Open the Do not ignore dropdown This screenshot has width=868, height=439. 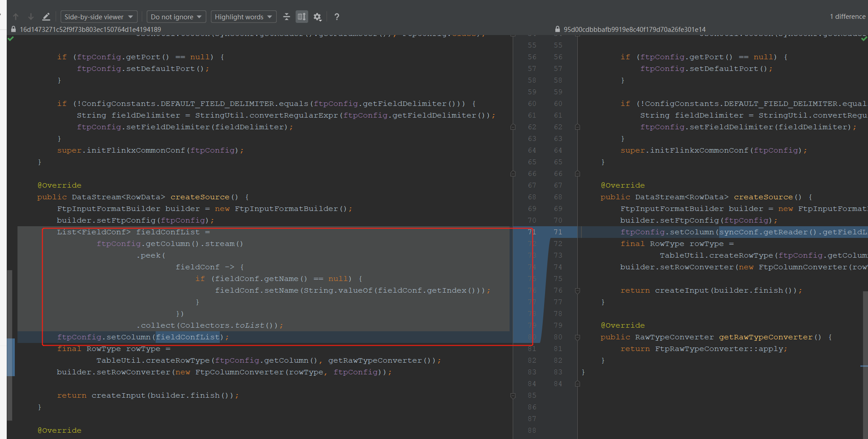[176, 17]
